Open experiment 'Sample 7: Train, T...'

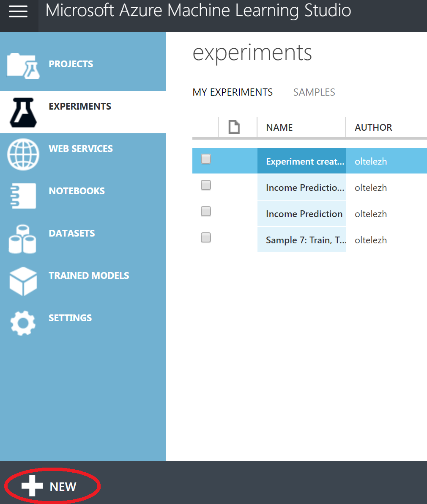[306, 240]
